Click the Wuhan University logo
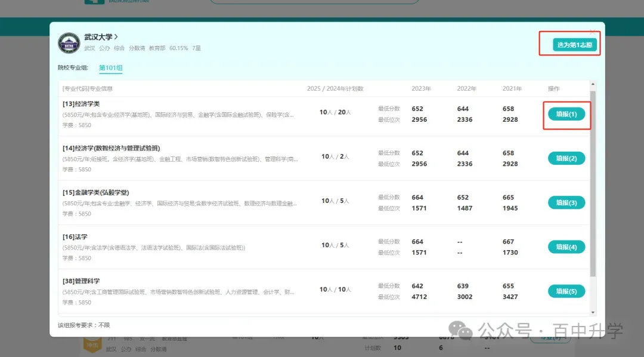The image size is (644, 357). coord(69,43)
